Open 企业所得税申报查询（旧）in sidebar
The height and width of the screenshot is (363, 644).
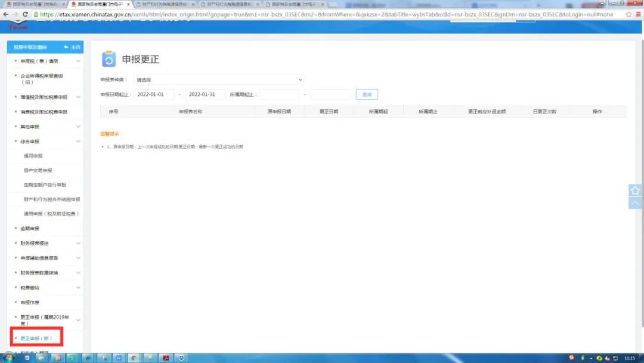42,79
